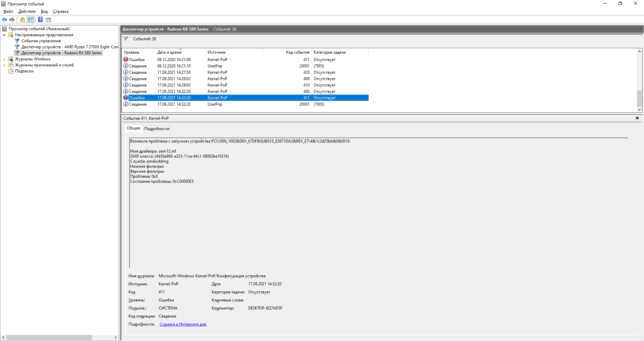
Task: Select "Просмотр событий (Локальный)" root node
Action: (x=39, y=29)
